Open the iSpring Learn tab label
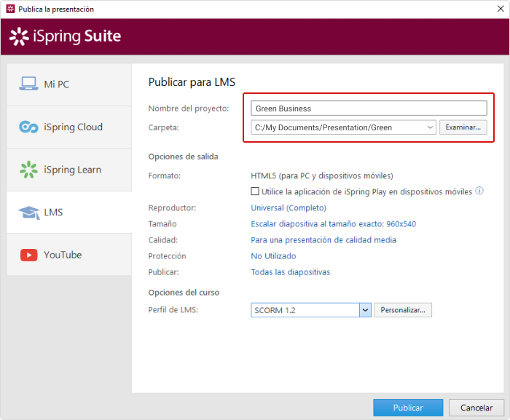This screenshot has width=510, height=420. [x=73, y=170]
